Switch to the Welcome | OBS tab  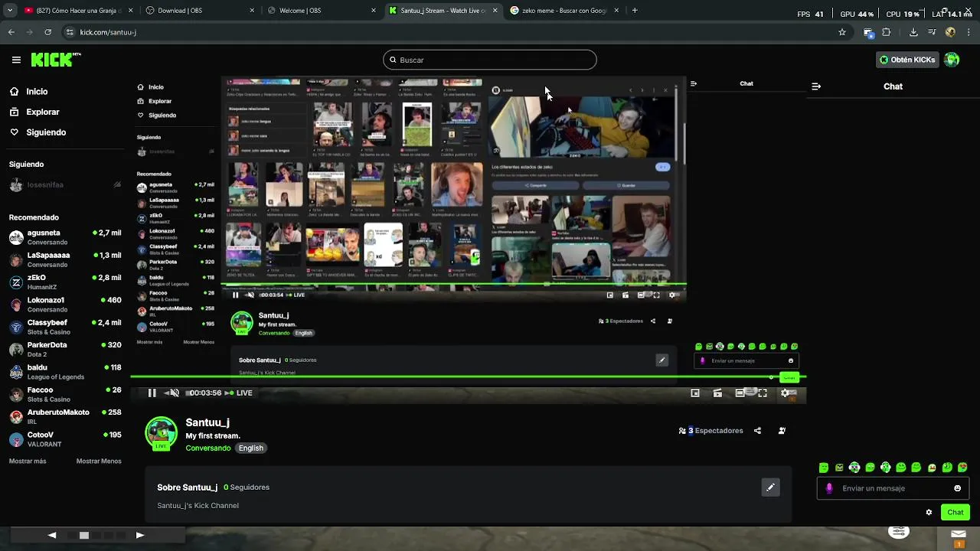click(322, 11)
